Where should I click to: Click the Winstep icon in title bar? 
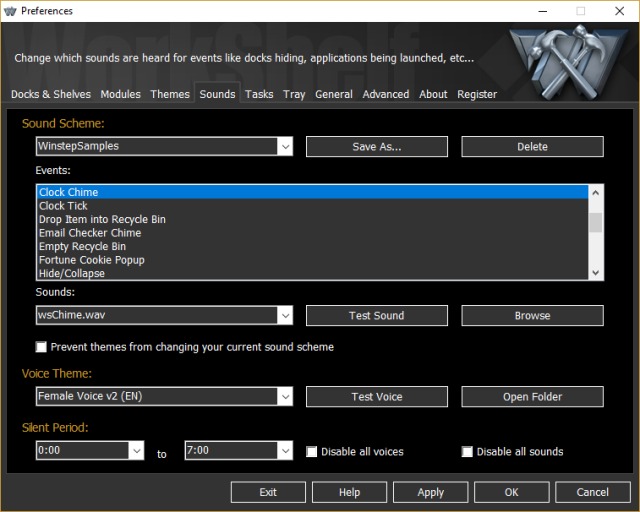click(12, 11)
